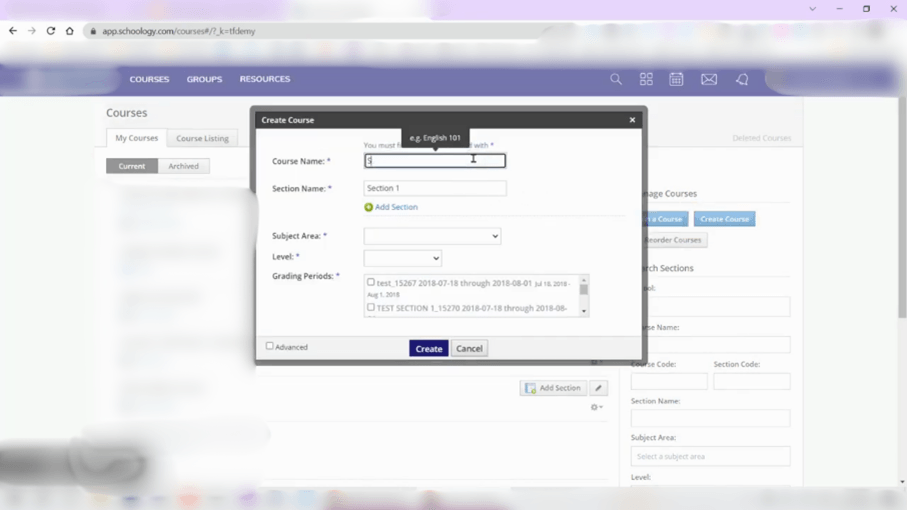This screenshot has height=510, width=907.
Task: Go back with the browser back arrow
Action: (x=13, y=31)
